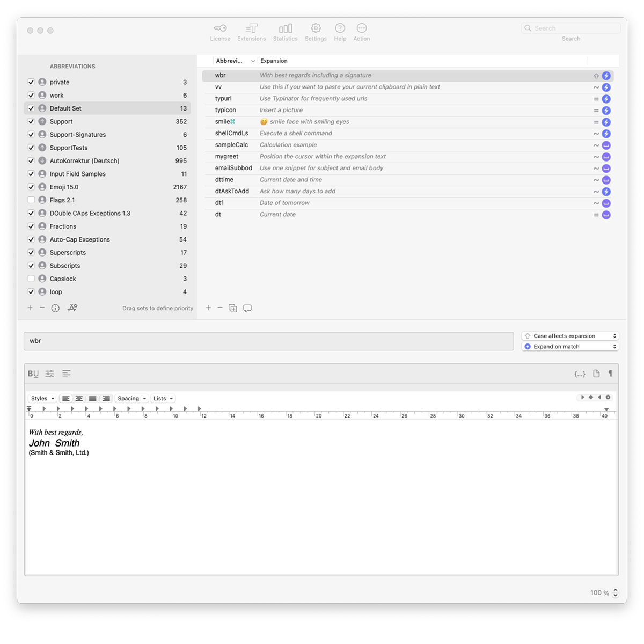644x644 pixels.
Task: Toggle invisible characters pilcrow icon
Action: 610,374
